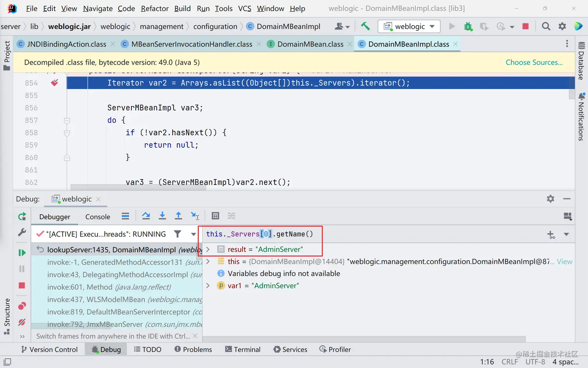588x368 pixels.
Task: Click Show Execution Point lines icon
Action: coord(125,216)
